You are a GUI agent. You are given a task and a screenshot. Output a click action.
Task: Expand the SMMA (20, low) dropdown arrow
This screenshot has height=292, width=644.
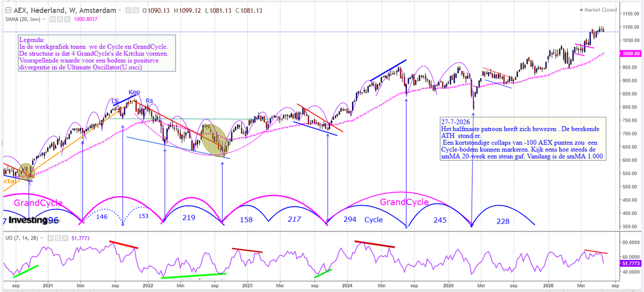click(x=43, y=19)
